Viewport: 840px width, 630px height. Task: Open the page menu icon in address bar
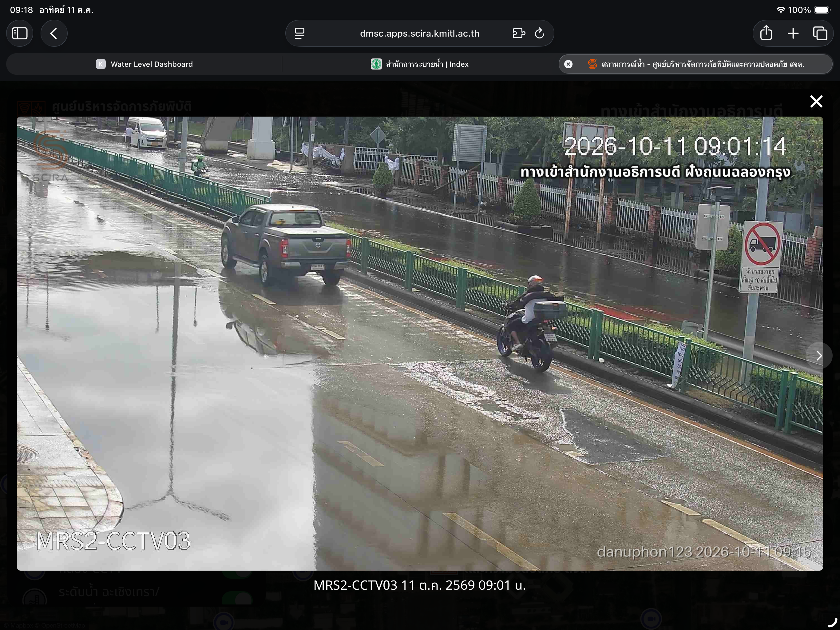[299, 34]
